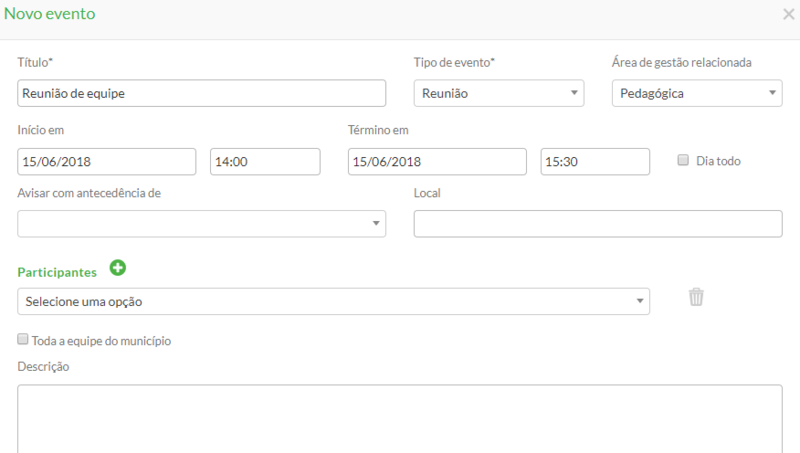Click the Novo evento dialog title
This screenshot has height=453, width=800.
point(51,15)
